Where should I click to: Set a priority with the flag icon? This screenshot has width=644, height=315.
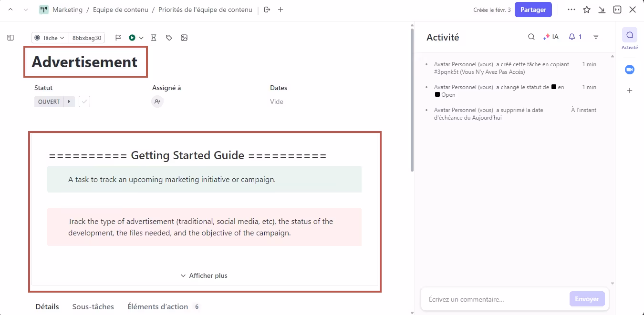[118, 37]
